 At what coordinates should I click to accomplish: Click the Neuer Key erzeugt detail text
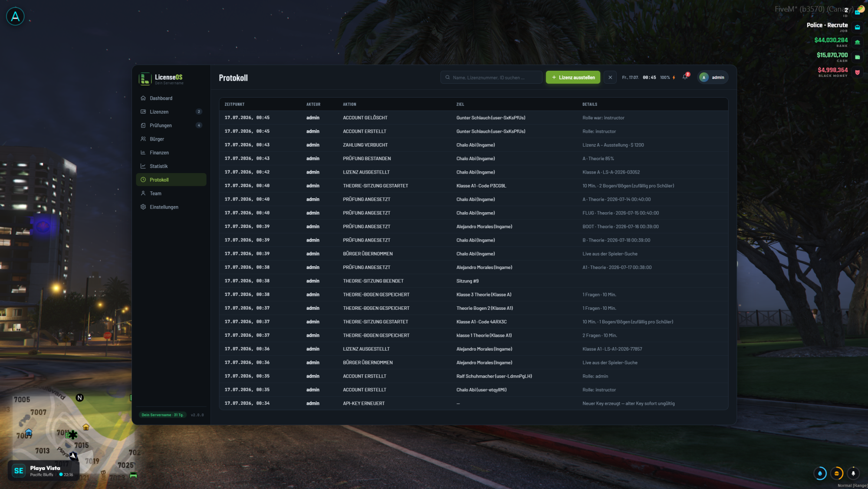(628, 404)
